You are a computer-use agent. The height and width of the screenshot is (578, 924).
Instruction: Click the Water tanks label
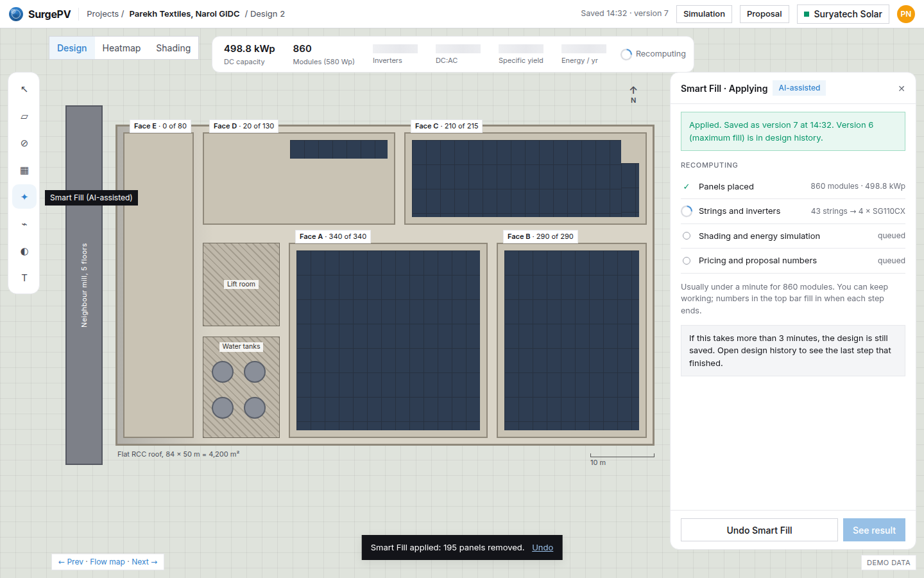tap(241, 346)
